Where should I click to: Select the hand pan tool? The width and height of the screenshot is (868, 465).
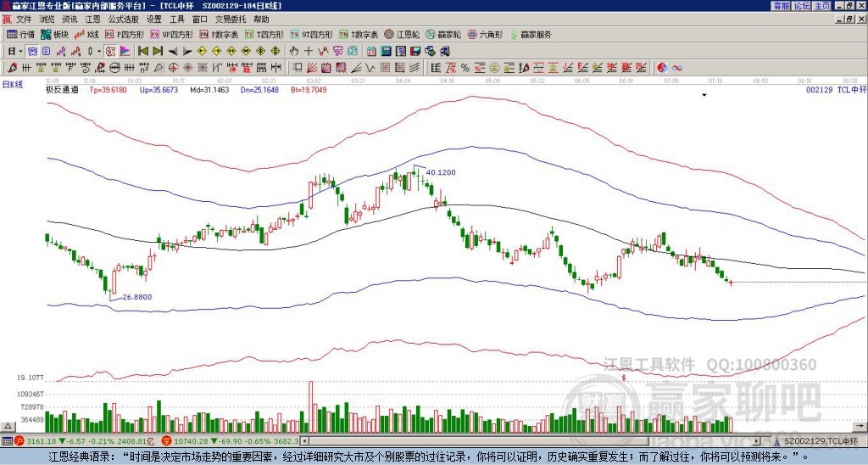294,52
